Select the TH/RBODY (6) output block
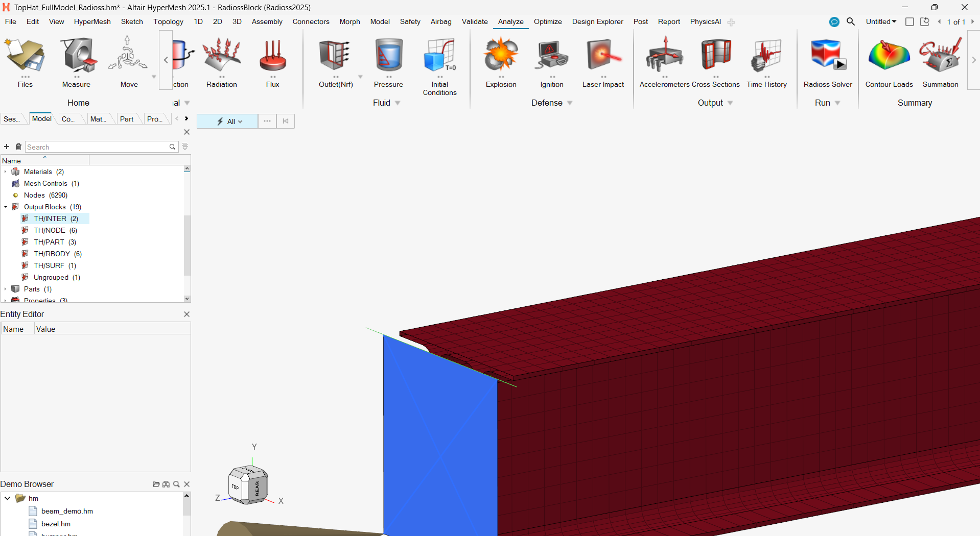 57,254
